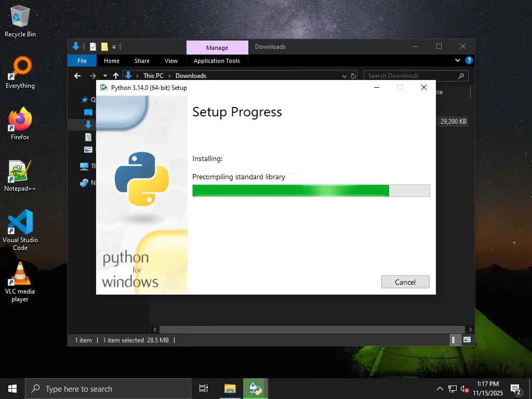532x399 pixels.
Task: Select the Desktop icon in sidebar
Action: point(88,112)
